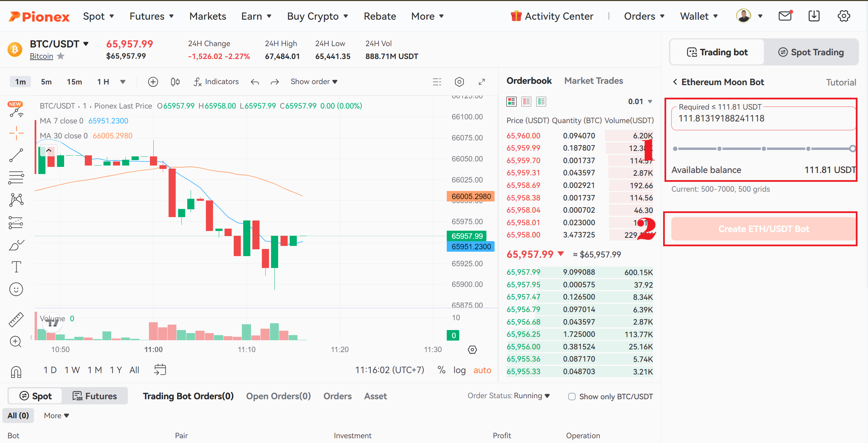Screen dimensions: 868x443
Task: Expand chart to fullscreen
Action: [x=482, y=82]
